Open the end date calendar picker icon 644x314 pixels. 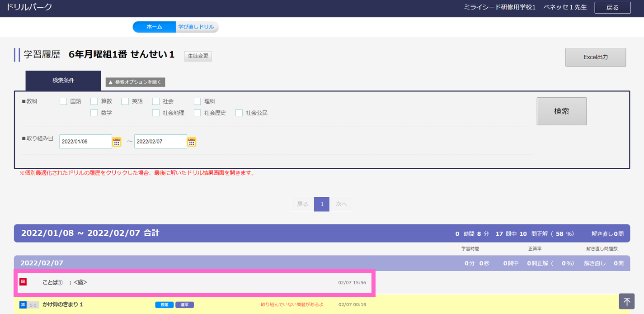(x=192, y=142)
